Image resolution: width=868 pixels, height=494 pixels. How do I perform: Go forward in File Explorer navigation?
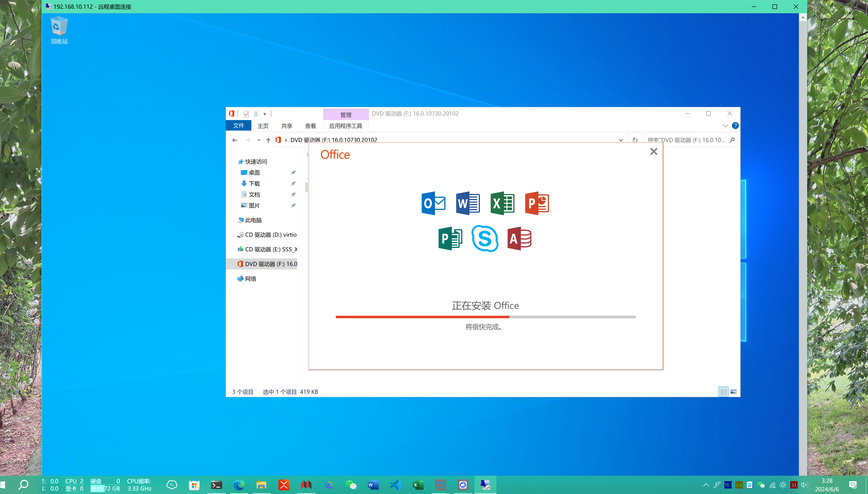[x=248, y=140]
